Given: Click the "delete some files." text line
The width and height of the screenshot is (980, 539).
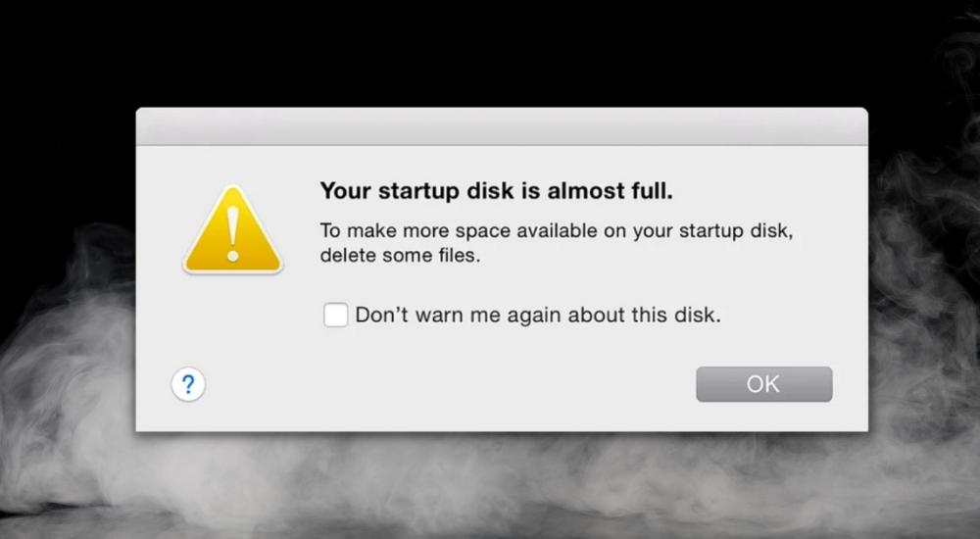Looking at the screenshot, I should click(400, 255).
